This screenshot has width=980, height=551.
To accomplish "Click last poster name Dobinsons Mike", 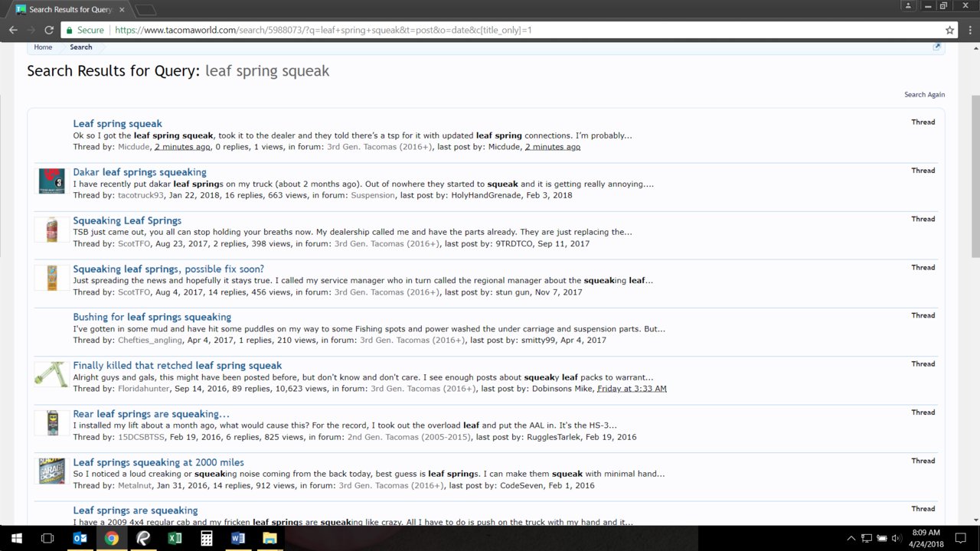I will point(560,389).
